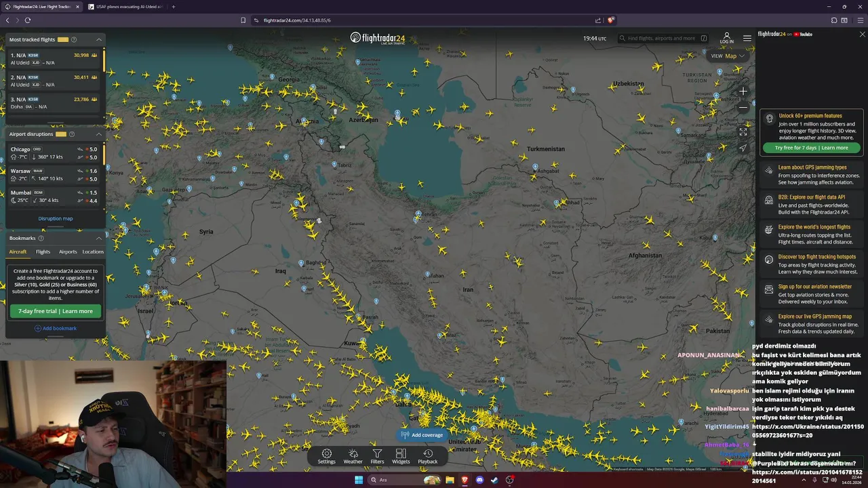
Task: Show hidden system tray icons
Action: (804, 480)
